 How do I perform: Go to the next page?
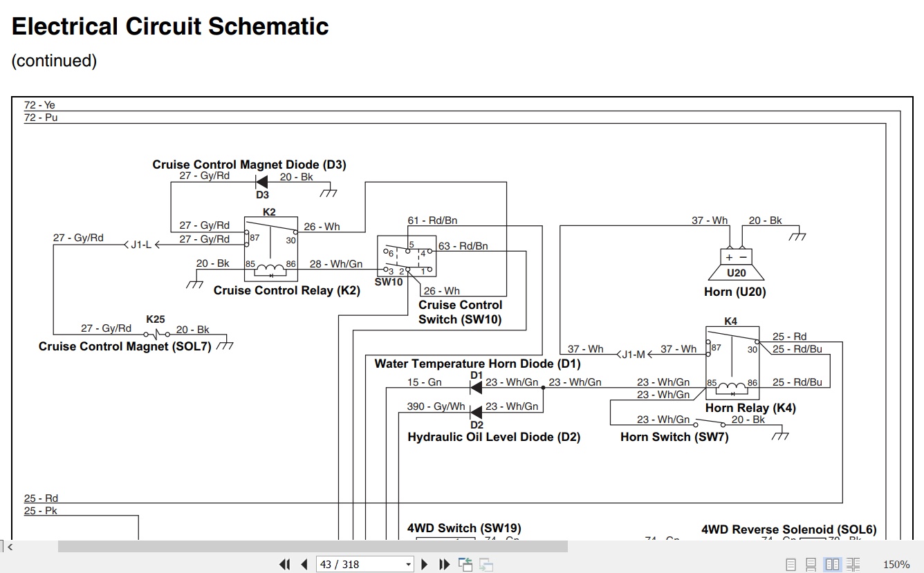[425, 565]
